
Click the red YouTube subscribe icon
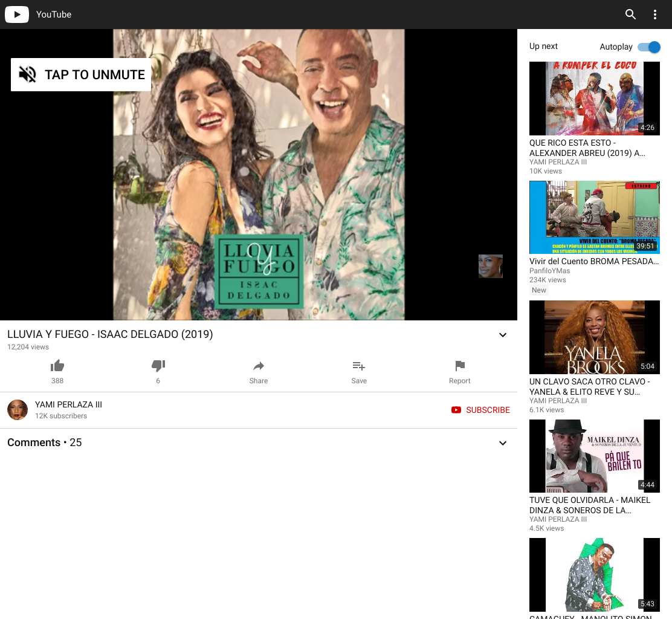coord(456,410)
